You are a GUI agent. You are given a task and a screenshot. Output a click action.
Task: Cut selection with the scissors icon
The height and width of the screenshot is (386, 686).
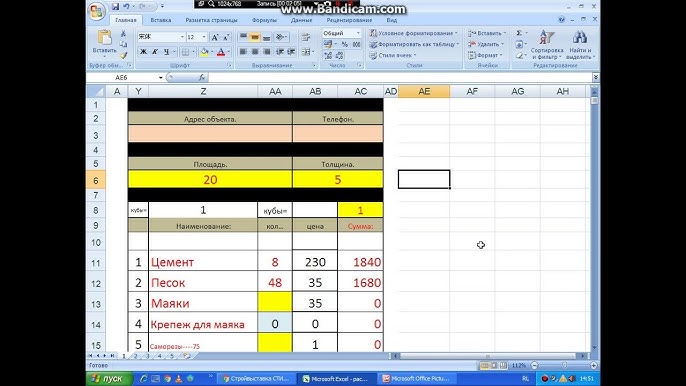(x=123, y=34)
